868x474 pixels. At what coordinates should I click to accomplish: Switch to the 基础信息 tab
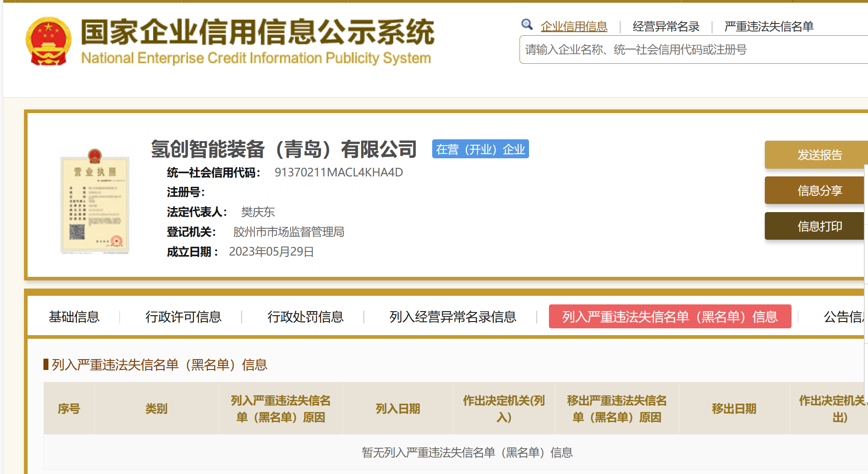[x=74, y=317]
